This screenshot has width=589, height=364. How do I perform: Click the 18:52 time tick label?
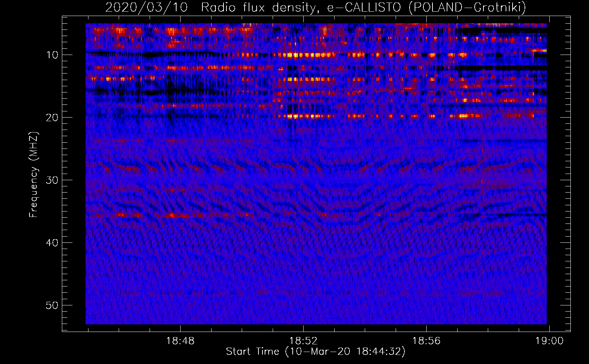303,341
